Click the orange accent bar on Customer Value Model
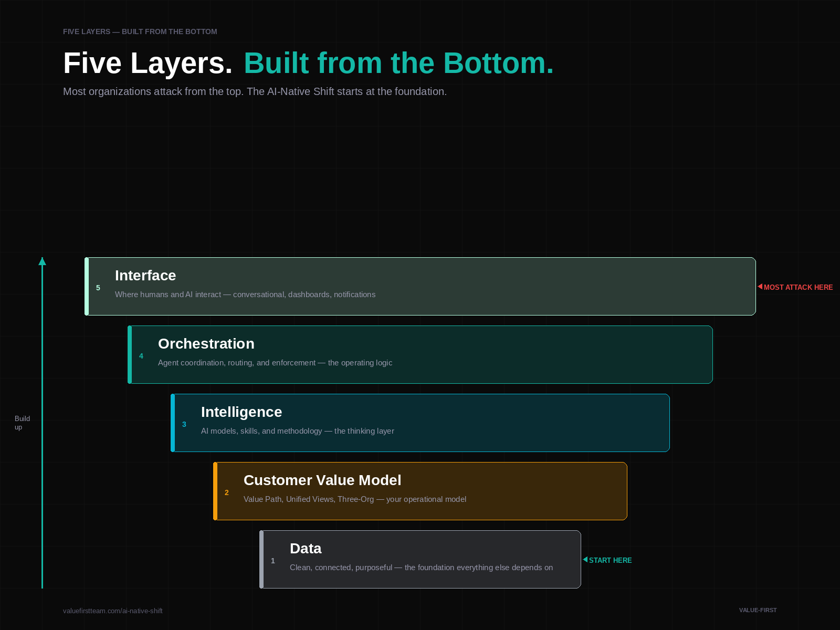The image size is (840, 630). (x=215, y=491)
